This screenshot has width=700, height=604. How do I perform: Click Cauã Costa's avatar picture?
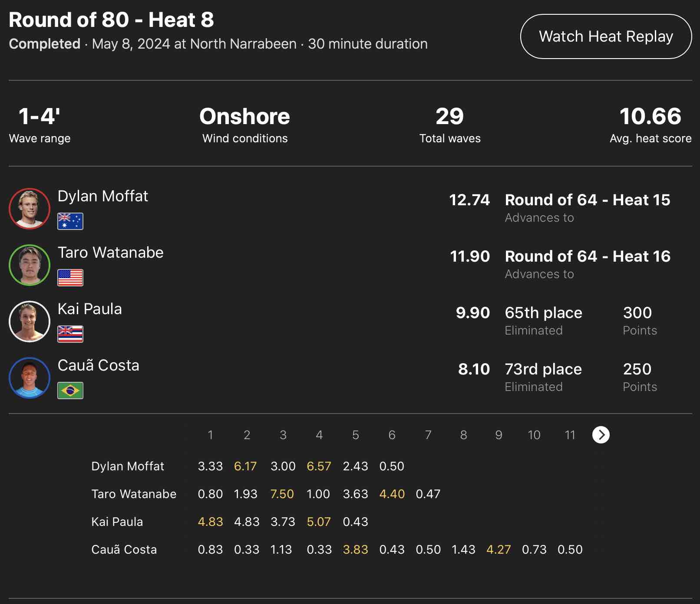(x=30, y=378)
